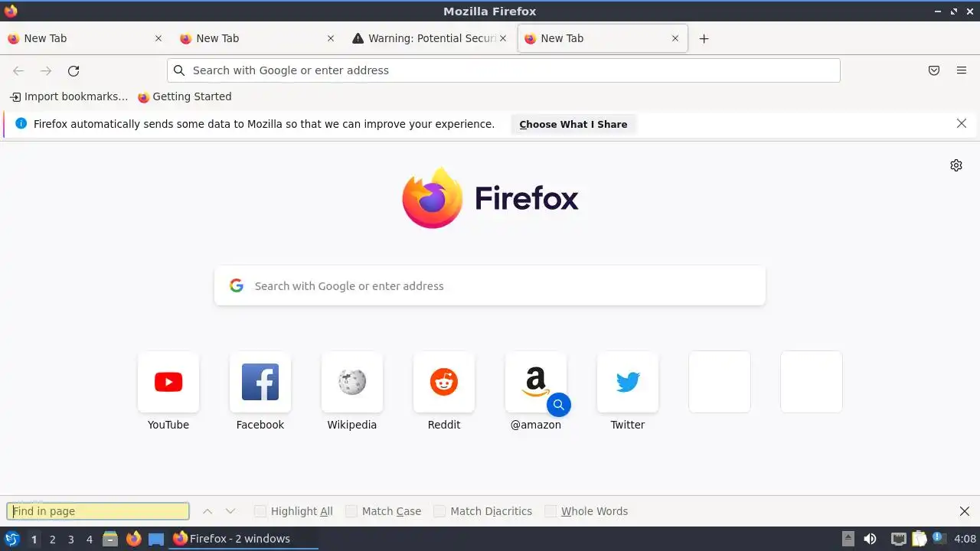Viewport: 980px width, 551px height.
Task: Click the Find in page field
Action: click(98, 511)
